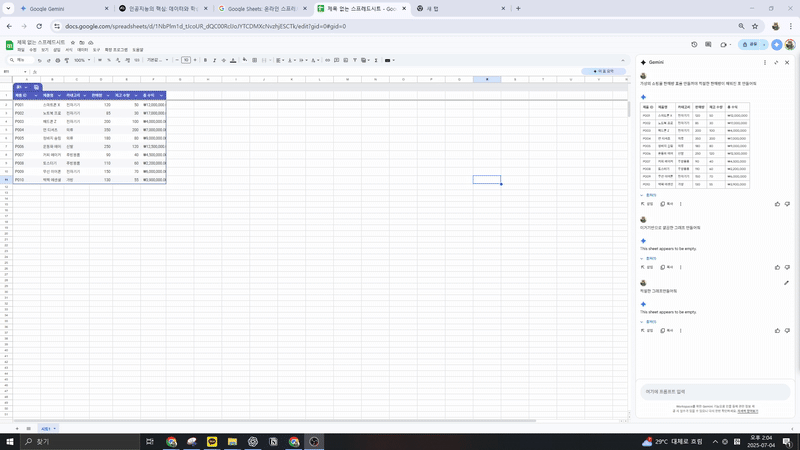This screenshot has width=800, height=450.
Task: Open KakaoTalk from the taskbar
Action: [212, 442]
